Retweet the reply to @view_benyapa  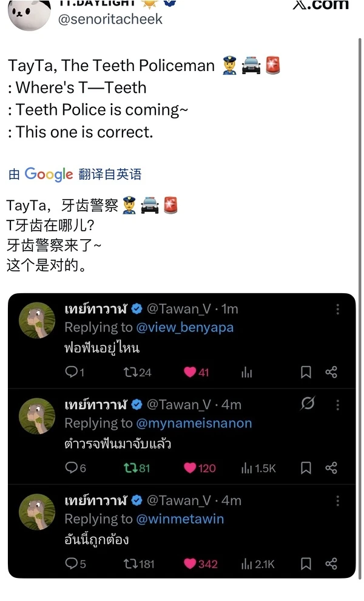[137, 372]
